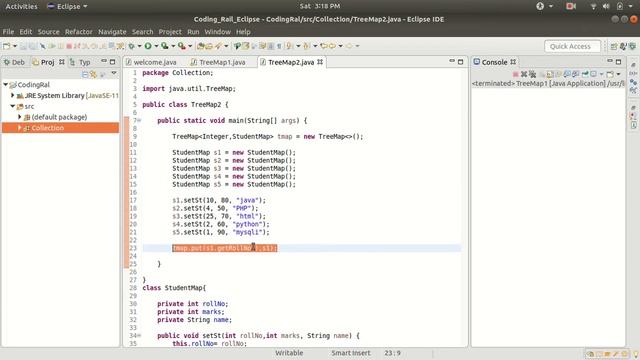Image resolution: width=640 pixels, height=360 pixels.
Task: Open the Navigate menu
Action: pyautogui.click(x=112, y=31)
